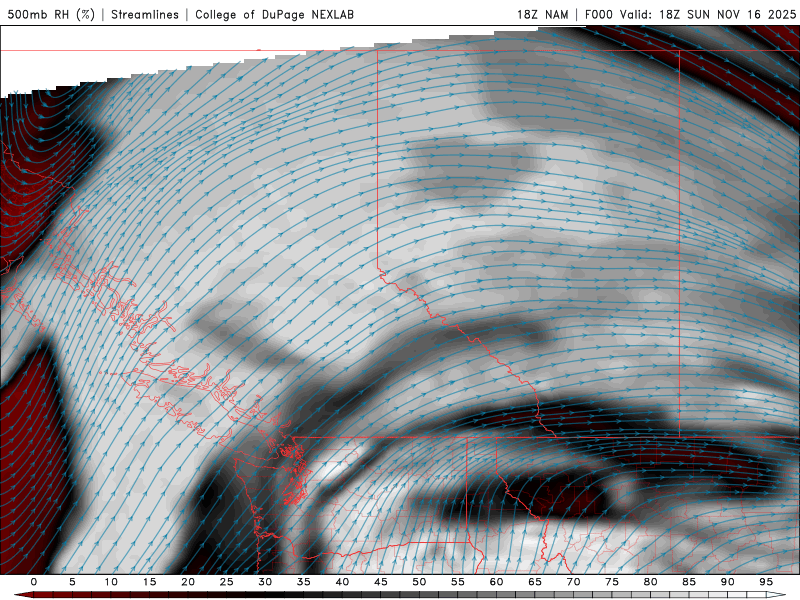Click the colorbar label "65"
The image size is (800, 600).
coord(535,582)
